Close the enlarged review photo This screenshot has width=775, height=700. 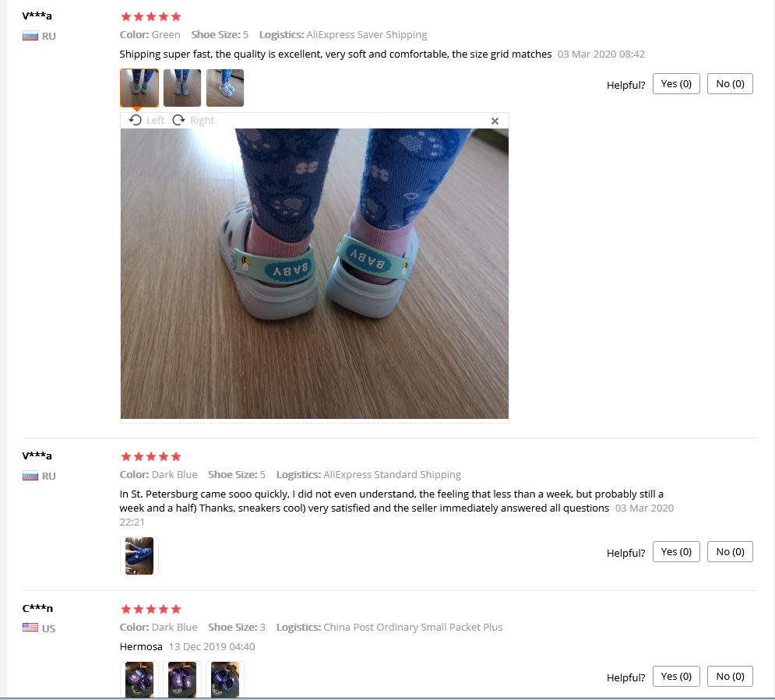(495, 121)
